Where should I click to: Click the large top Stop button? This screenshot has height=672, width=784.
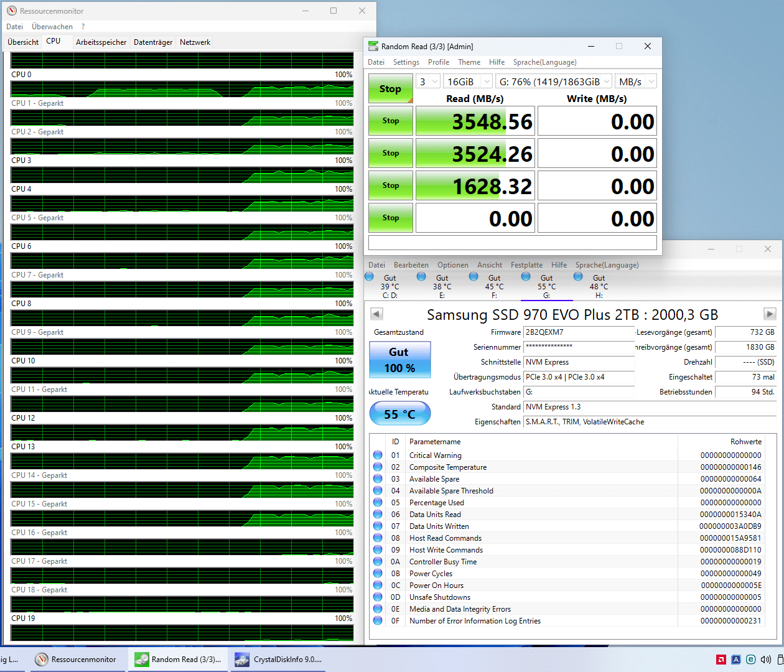point(391,88)
